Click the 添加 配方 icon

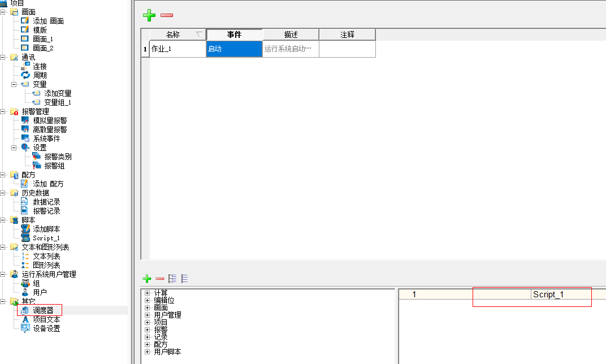[25, 184]
